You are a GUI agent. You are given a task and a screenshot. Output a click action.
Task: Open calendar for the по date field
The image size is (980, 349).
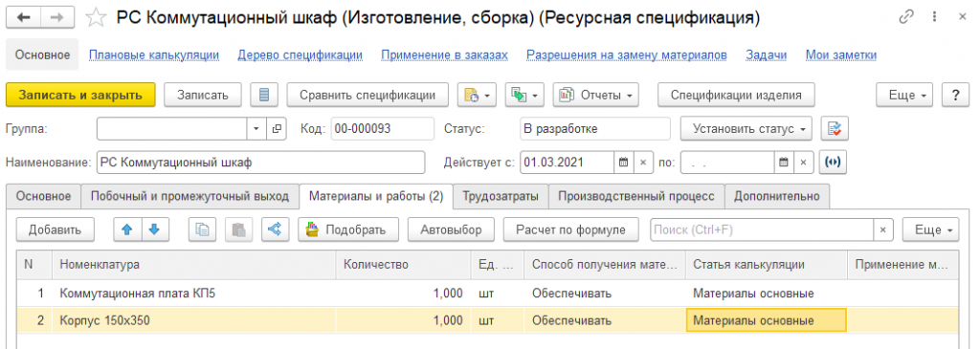click(x=784, y=163)
